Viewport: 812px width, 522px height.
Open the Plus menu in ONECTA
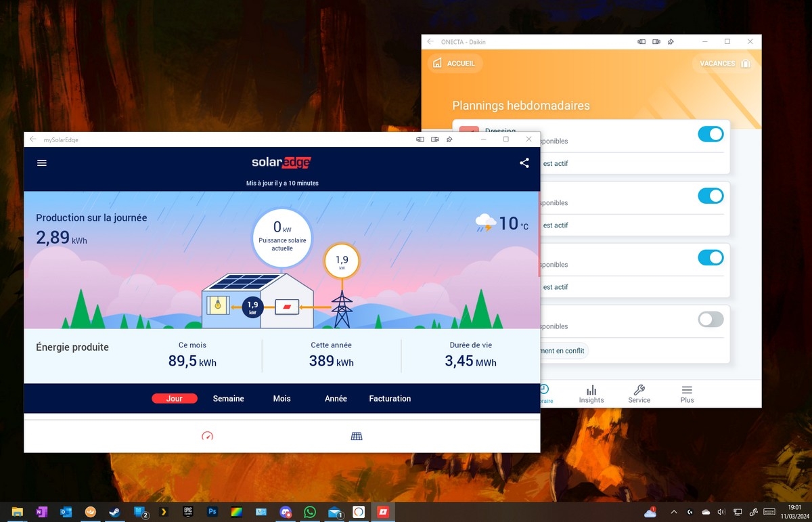(687, 394)
